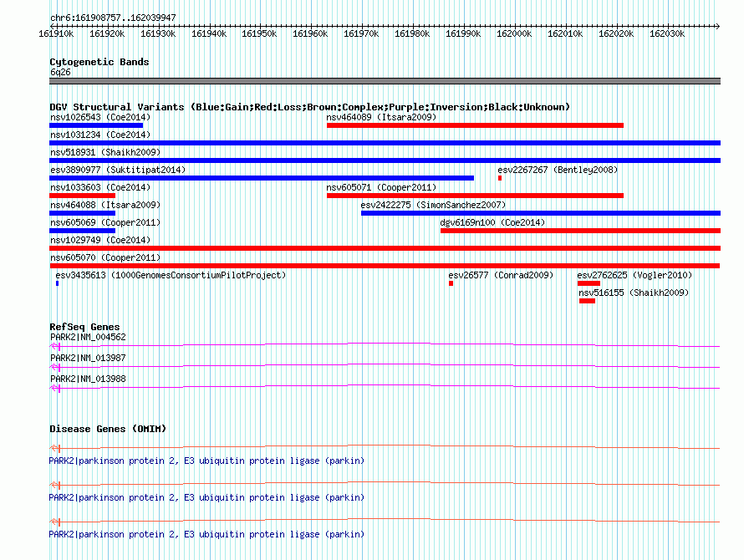Open second OMIM PARK2 parkin link
The image size is (744, 560).
tap(206, 498)
